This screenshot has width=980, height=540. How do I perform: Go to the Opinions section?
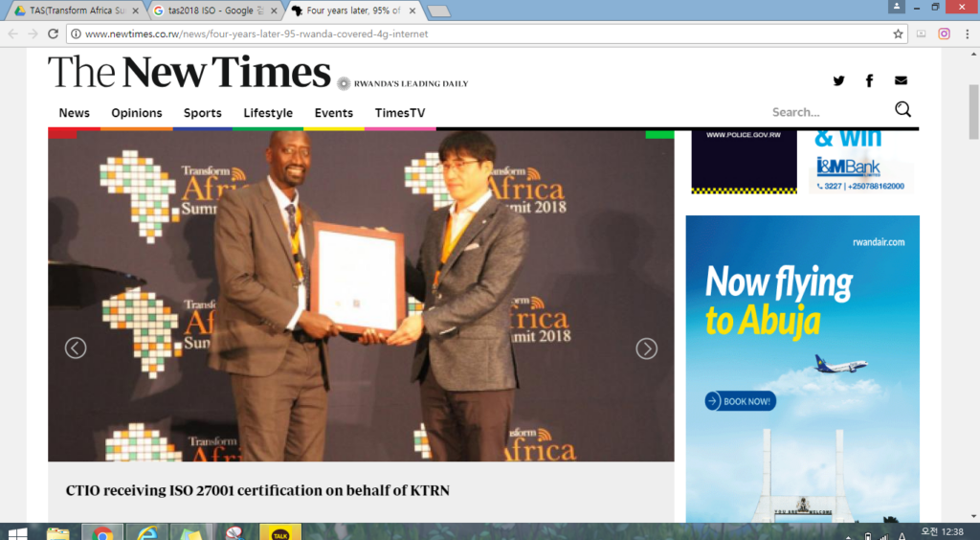[x=137, y=113]
